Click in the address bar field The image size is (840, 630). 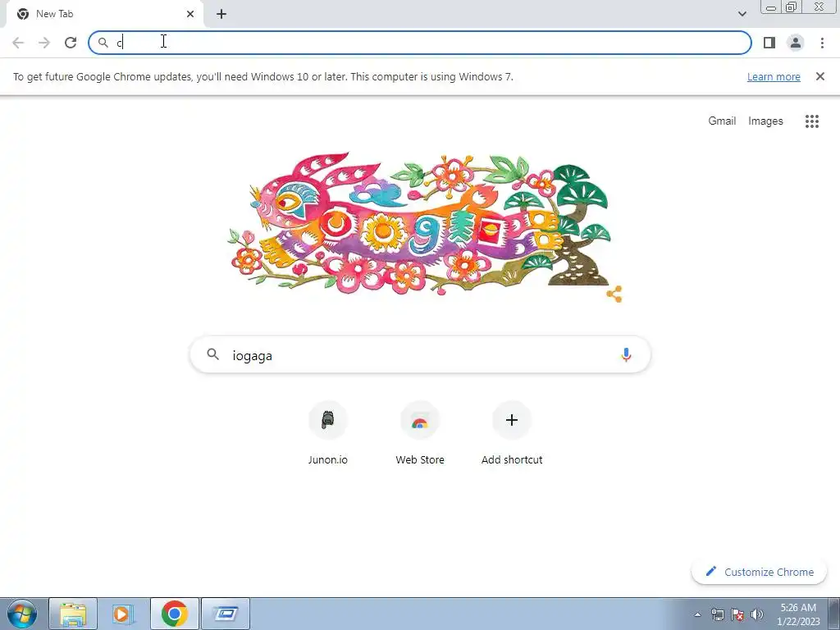point(420,43)
